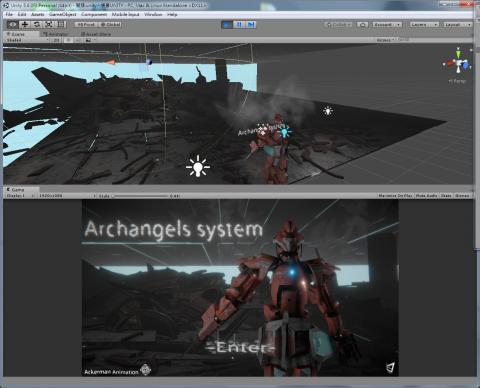Viewport: 480px width, 388px height.
Task: Click the Unity title bar app icon
Action: tap(6, 5)
